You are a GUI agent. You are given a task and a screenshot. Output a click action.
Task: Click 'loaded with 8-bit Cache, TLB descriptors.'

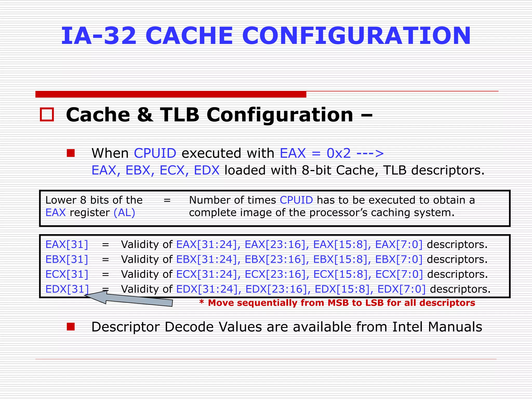point(355,170)
